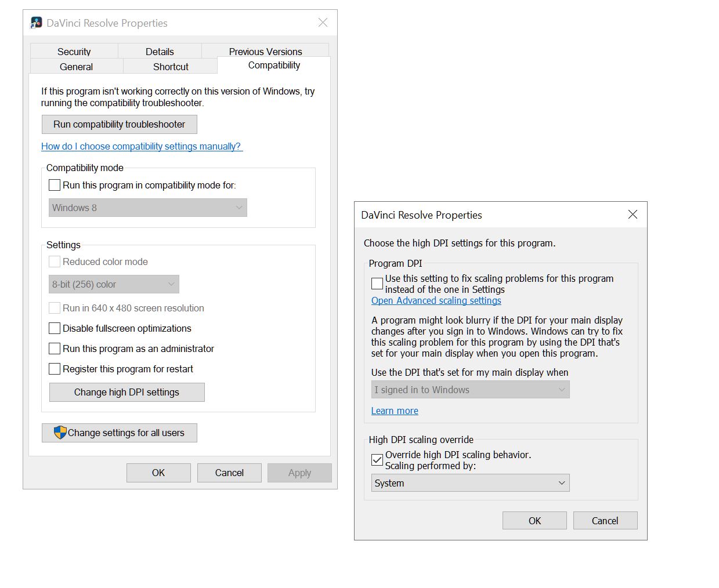Viewport: 719px width, 588px height.
Task: Click Run compatibility troubleshooter button
Action: (119, 124)
